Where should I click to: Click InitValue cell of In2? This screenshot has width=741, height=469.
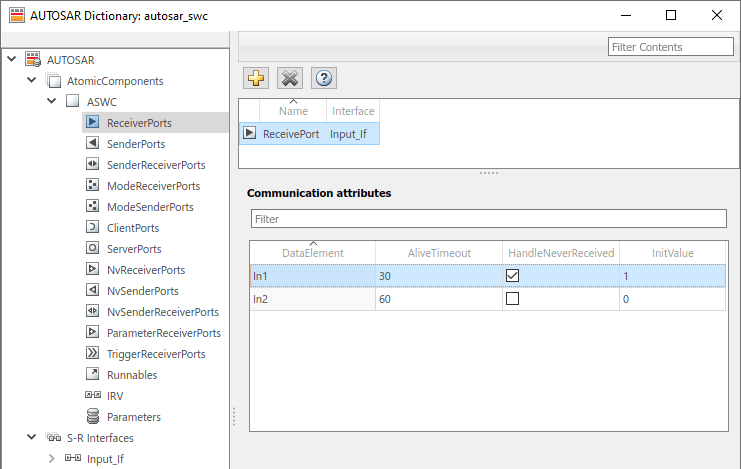tap(672, 299)
